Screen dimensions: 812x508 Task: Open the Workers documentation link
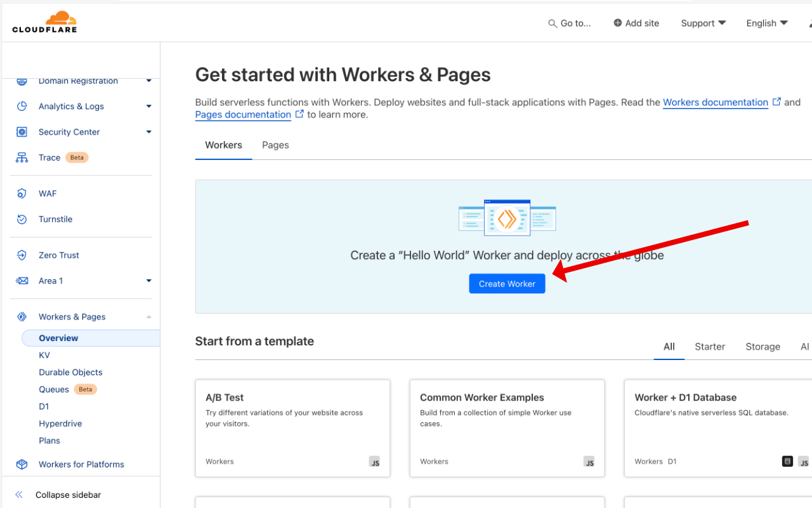pyautogui.click(x=716, y=102)
